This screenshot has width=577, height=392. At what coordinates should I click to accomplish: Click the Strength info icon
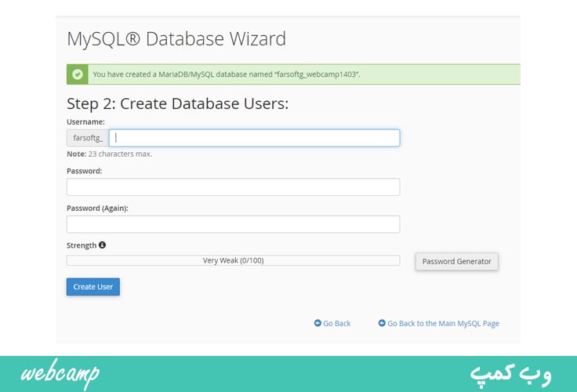102,245
